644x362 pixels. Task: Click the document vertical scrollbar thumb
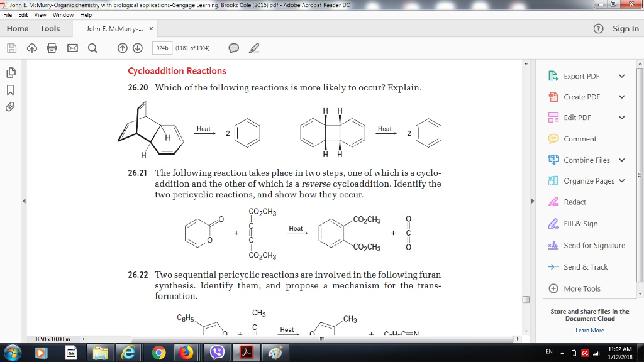point(526,299)
